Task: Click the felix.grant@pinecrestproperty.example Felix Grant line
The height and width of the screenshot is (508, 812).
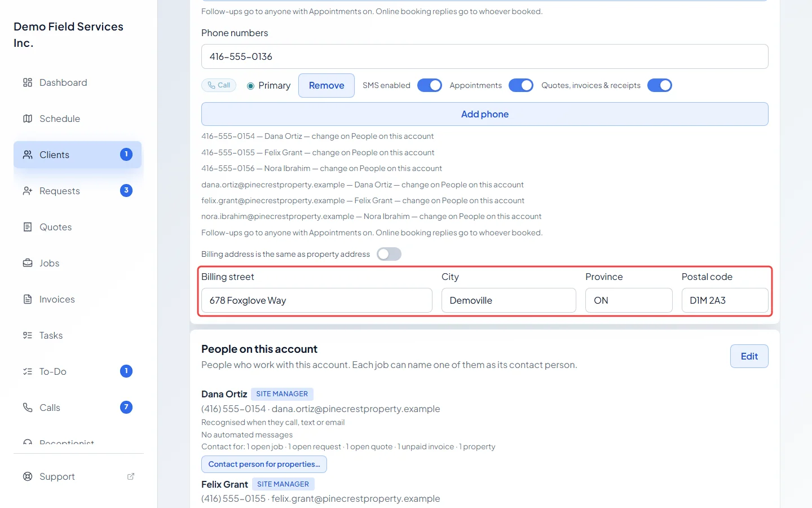Action: (363, 200)
